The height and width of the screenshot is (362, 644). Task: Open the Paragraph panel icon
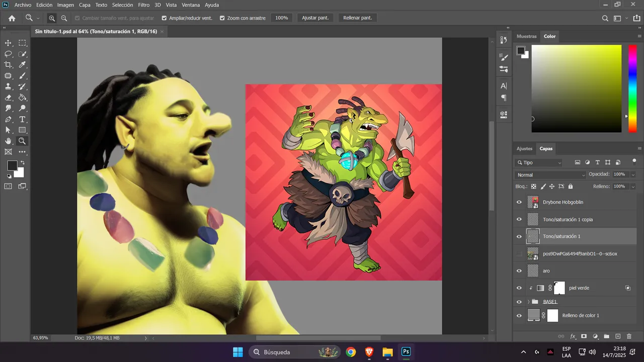point(504,98)
